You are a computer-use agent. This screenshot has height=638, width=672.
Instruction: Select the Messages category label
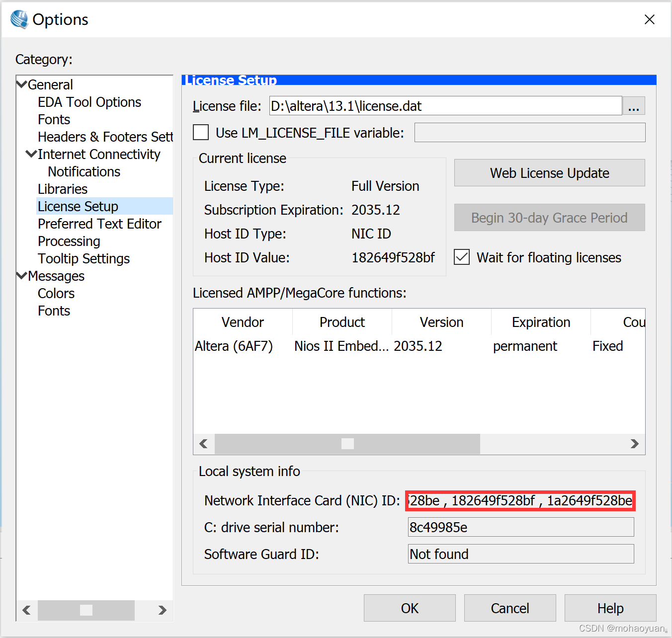pos(56,276)
